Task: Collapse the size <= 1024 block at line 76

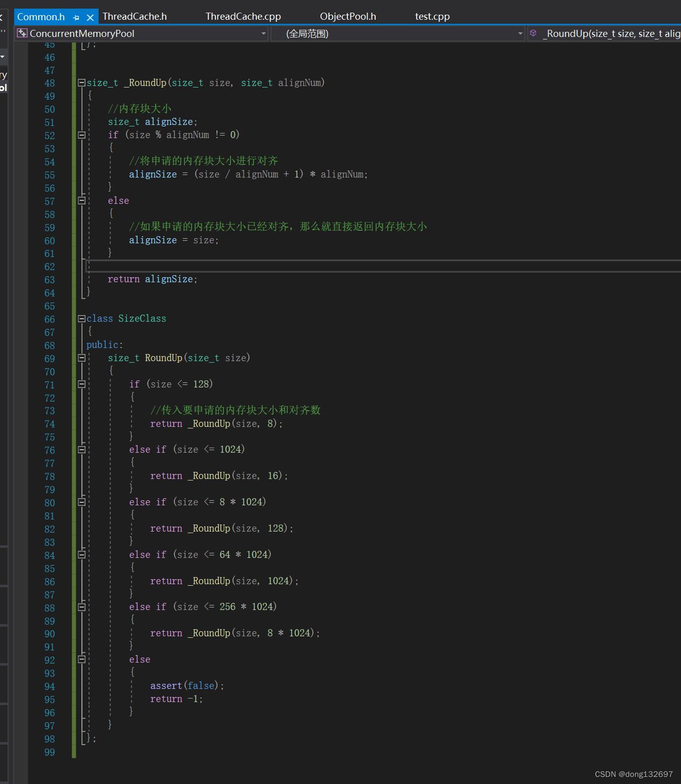Action: [x=81, y=450]
